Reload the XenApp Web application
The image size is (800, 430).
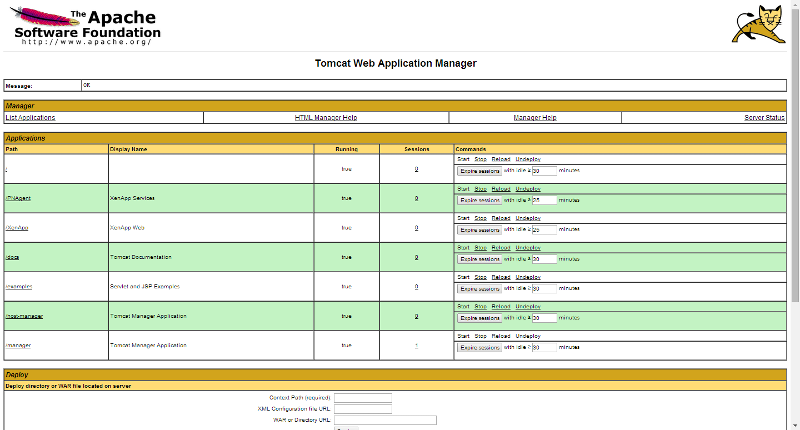coord(501,218)
